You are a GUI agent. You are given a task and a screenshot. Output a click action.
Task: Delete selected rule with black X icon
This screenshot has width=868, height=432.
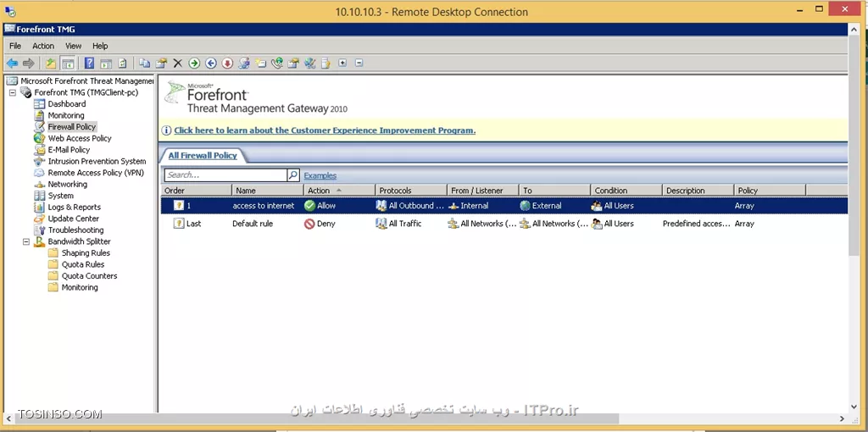tap(178, 63)
